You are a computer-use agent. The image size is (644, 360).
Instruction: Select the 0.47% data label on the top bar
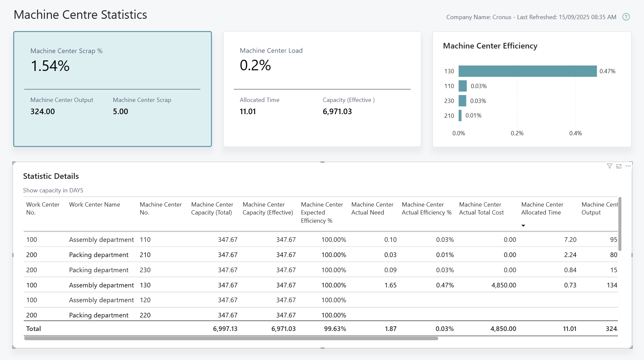point(607,71)
